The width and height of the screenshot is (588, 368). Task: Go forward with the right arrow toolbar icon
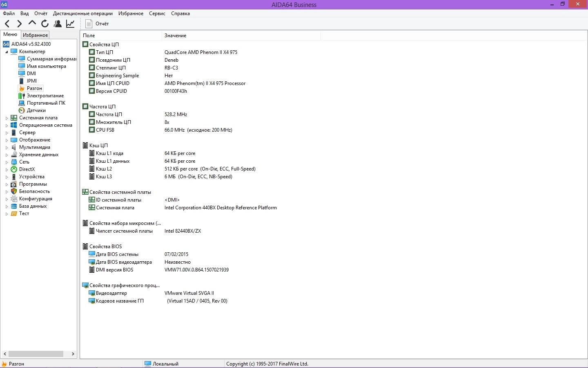point(19,24)
